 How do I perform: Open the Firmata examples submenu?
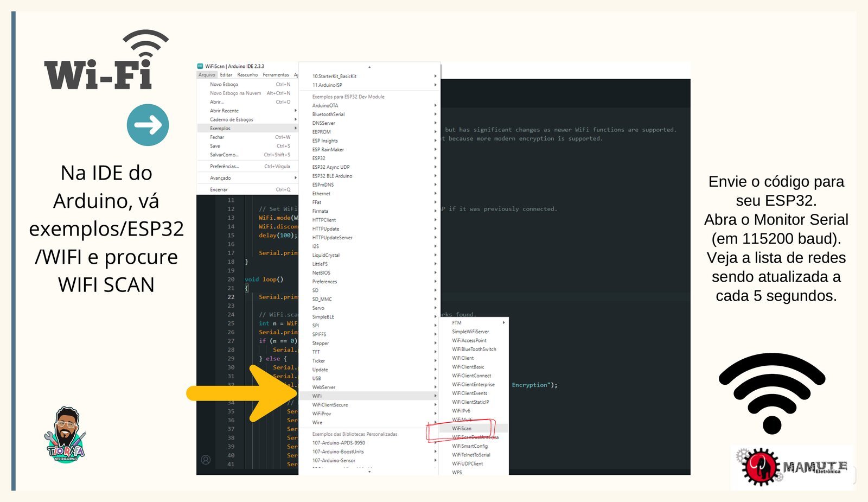point(369,211)
